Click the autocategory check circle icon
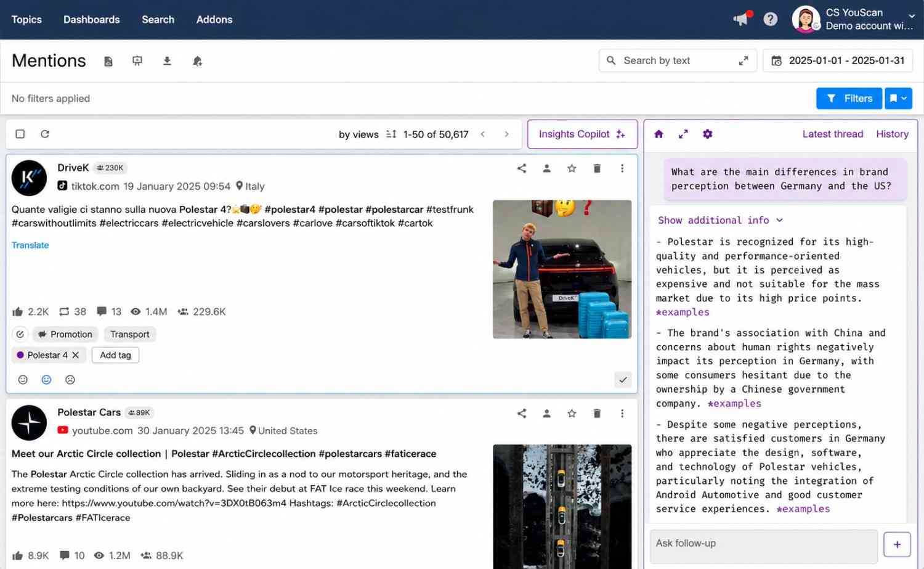The image size is (924, 569). click(x=20, y=334)
